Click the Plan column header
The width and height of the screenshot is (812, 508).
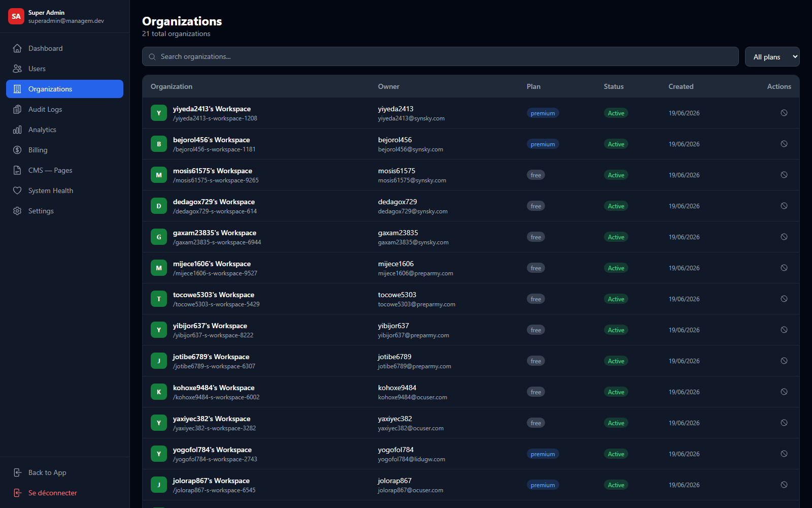[533, 86]
